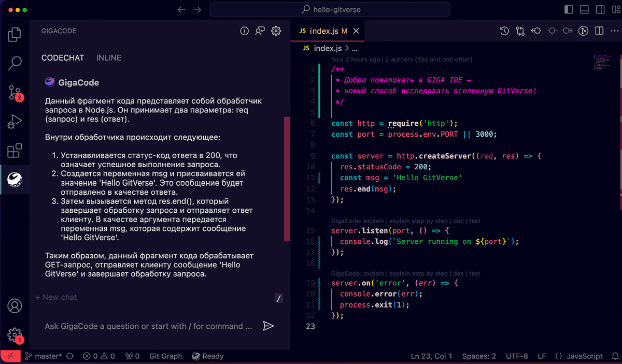Screen dimensions: 622x364
Task: Toggle the bottom panel layout icon
Action: pyautogui.click(x=584, y=9)
